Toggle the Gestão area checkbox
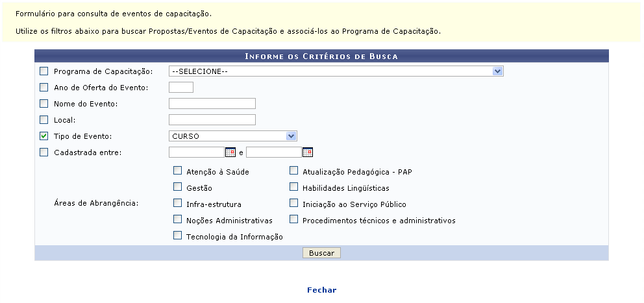Image resolution: width=644 pixels, height=303 pixels. (x=178, y=188)
